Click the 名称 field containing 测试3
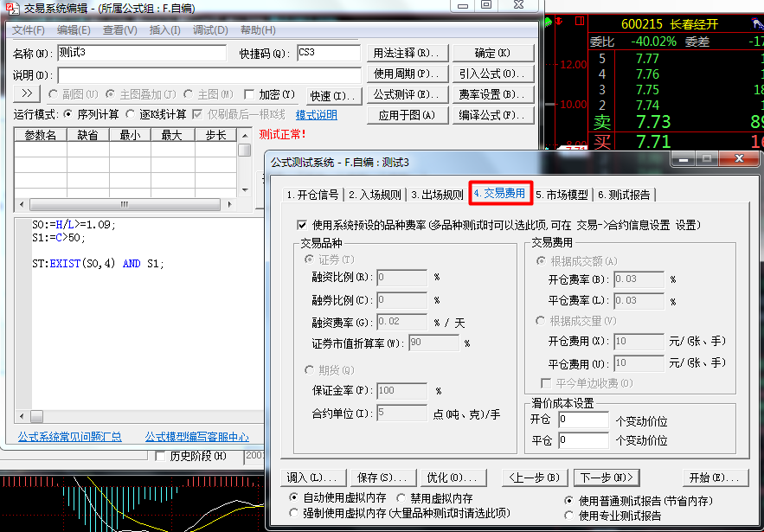This screenshot has width=764, height=532. click(142, 53)
